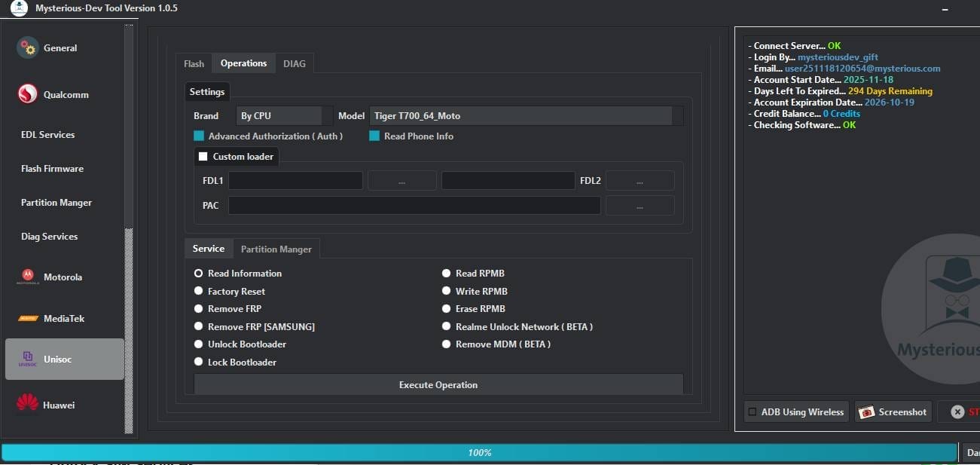Select the Unisoc sidebar icon
Screen dimensions: 980x465
(27, 359)
